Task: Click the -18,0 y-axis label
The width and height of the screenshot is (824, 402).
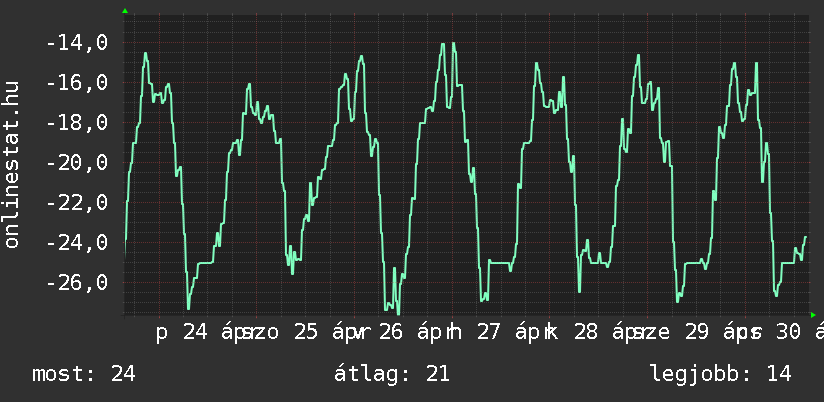Action: [76, 123]
